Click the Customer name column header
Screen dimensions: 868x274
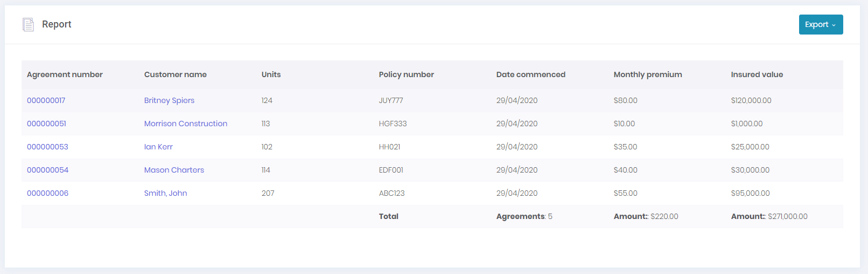176,74
